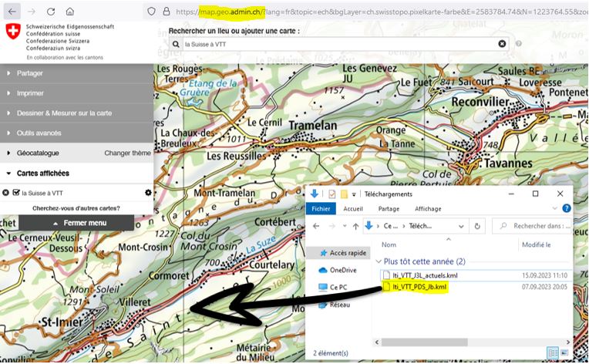The height and width of the screenshot is (364, 589).
Task: Minimize the Téléchargements window
Action: [x=511, y=194]
